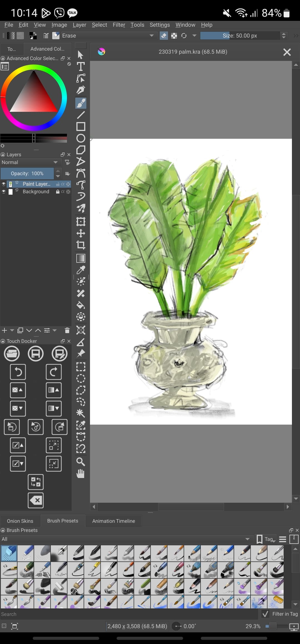This screenshot has height=644, width=300.
Task: Click the reload original preset button
Action: click(184, 36)
